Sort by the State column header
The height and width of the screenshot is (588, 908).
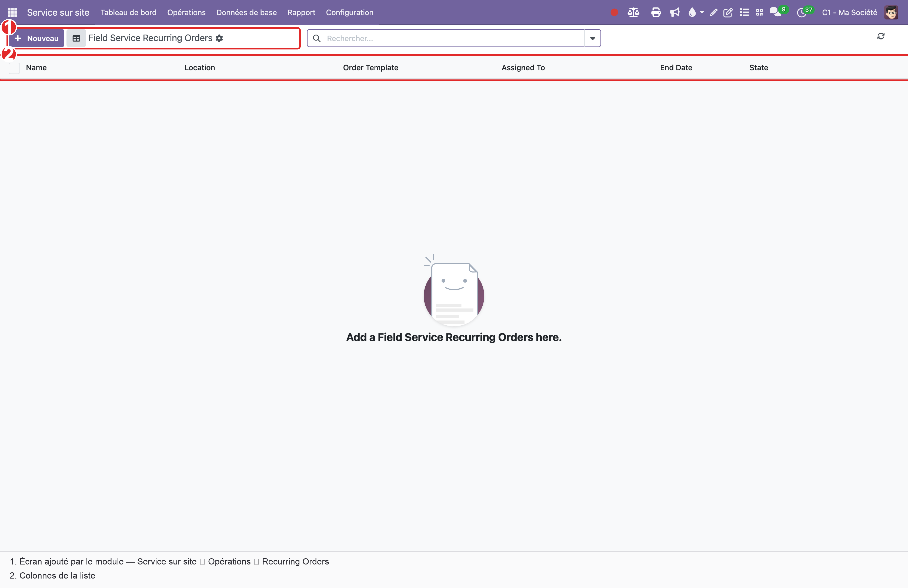[x=759, y=68]
